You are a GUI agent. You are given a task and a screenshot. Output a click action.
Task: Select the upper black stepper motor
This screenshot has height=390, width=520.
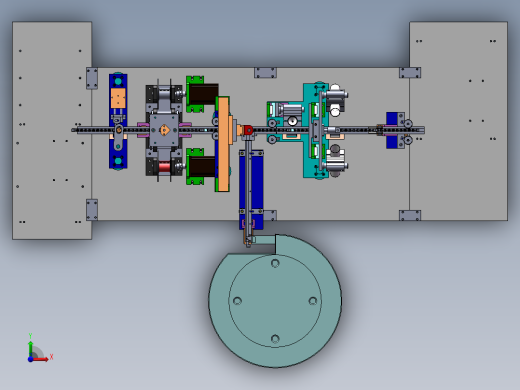(203, 94)
